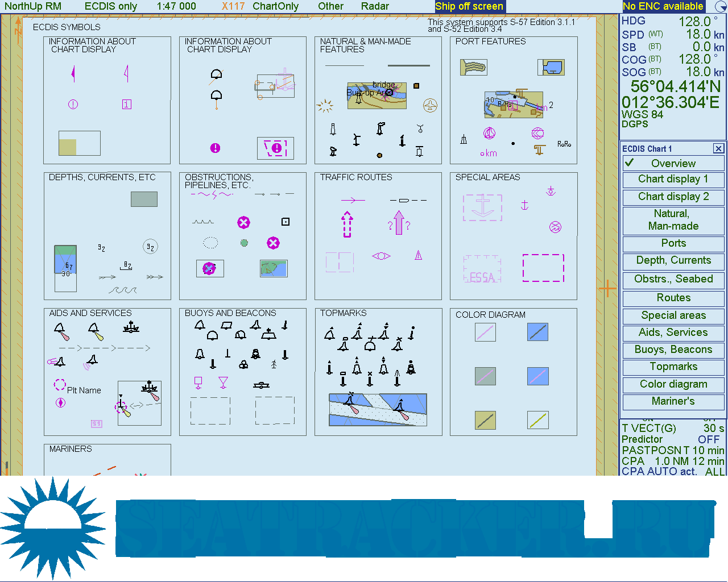This screenshot has width=728, height=582.
Task: Click the RoRo terminal symbol
Action: coord(564,144)
